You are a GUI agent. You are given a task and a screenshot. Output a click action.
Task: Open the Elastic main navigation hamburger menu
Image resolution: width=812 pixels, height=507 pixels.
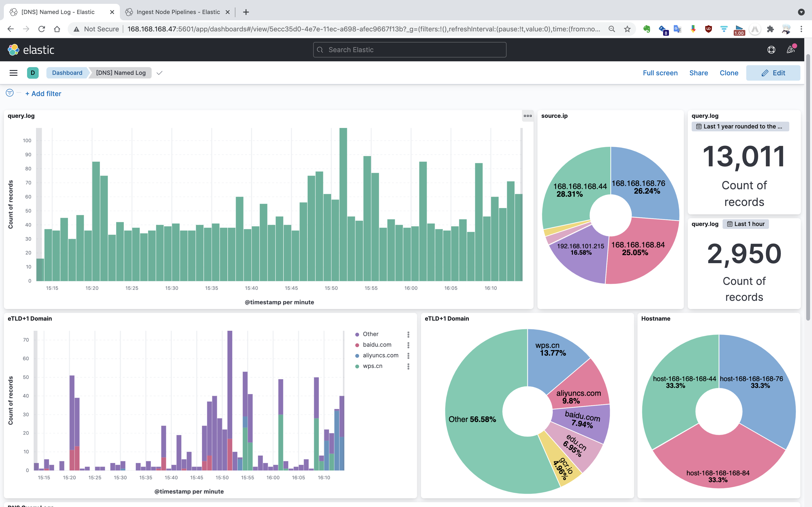14,73
